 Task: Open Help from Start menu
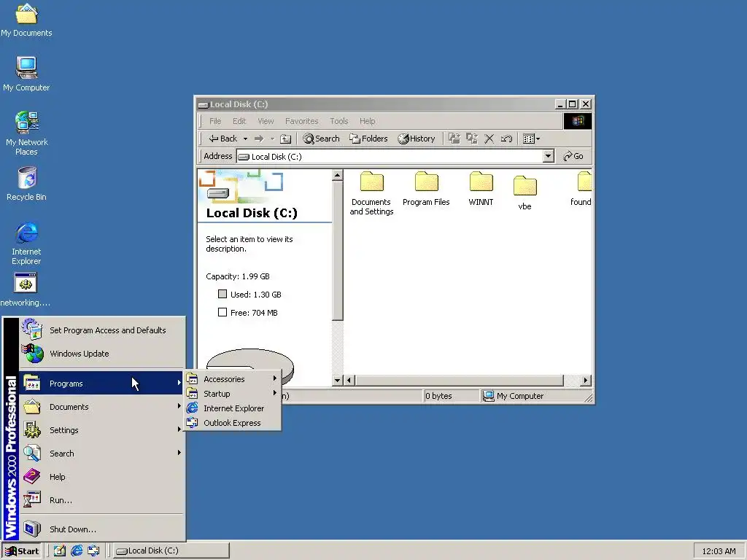tap(102, 477)
